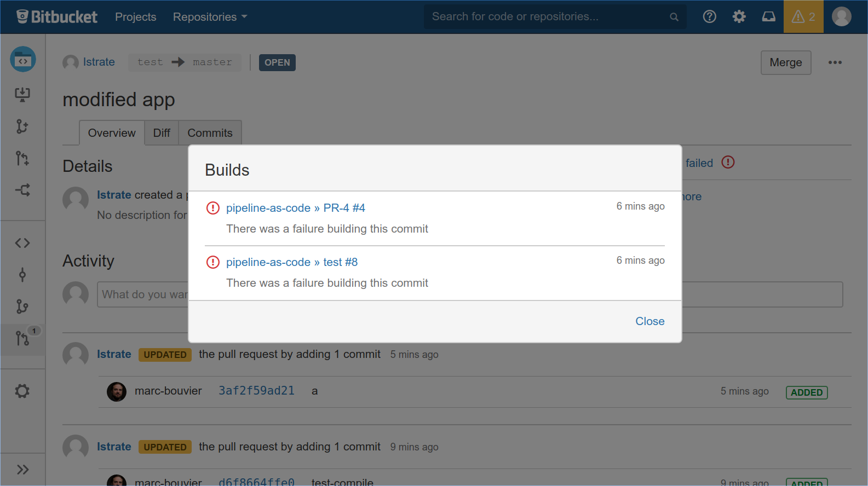Click Istrate name in Details section
The height and width of the screenshot is (486, 868).
point(114,195)
